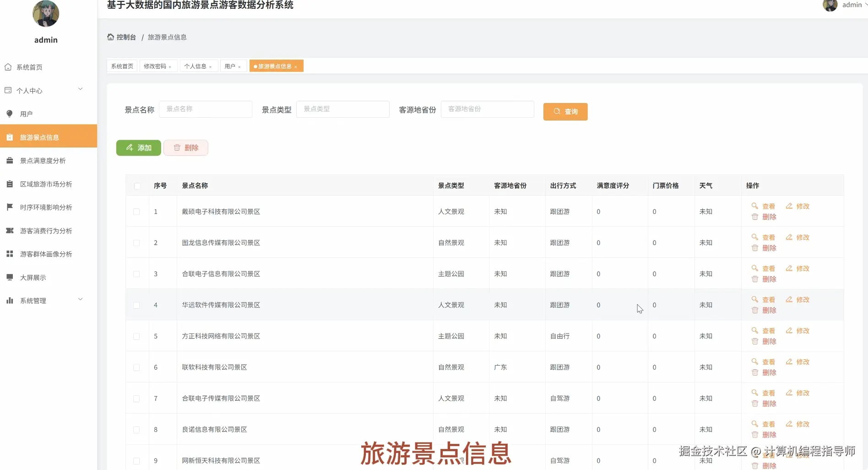The width and height of the screenshot is (868, 470).
Task: Click the green 添加 button
Action: tap(139, 148)
